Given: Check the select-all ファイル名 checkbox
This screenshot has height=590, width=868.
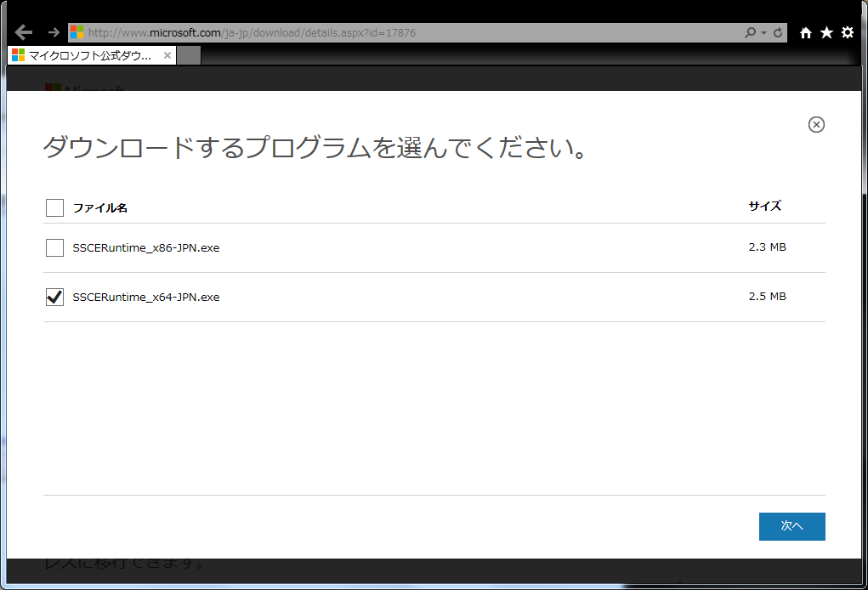Looking at the screenshot, I should [55, 207].
